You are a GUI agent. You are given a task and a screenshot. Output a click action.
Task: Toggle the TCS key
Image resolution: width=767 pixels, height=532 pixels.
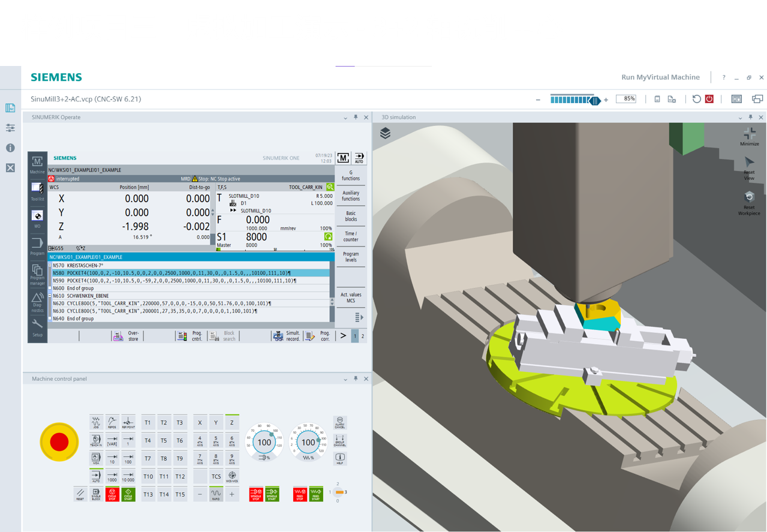[216, 476]
